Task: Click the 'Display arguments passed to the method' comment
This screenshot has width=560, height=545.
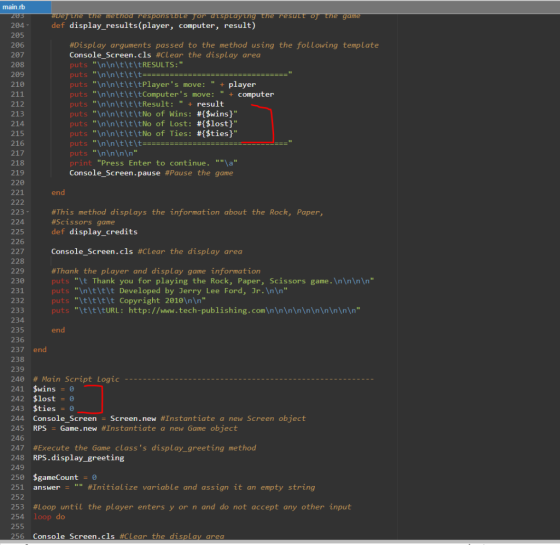Action: (224, 45)
